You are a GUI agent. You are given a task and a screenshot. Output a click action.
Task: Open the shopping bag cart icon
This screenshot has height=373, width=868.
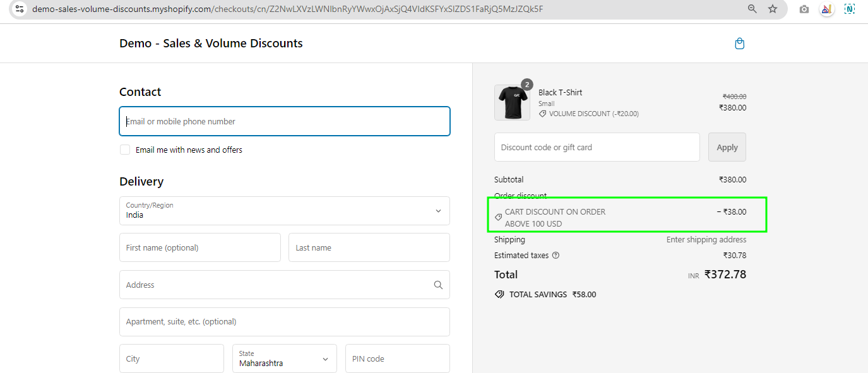pos(740,44)
